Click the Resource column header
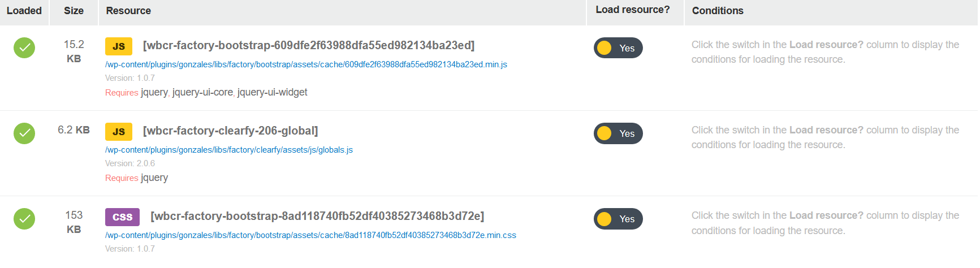The width and height of the screenshot is (980, 268). 128,11
